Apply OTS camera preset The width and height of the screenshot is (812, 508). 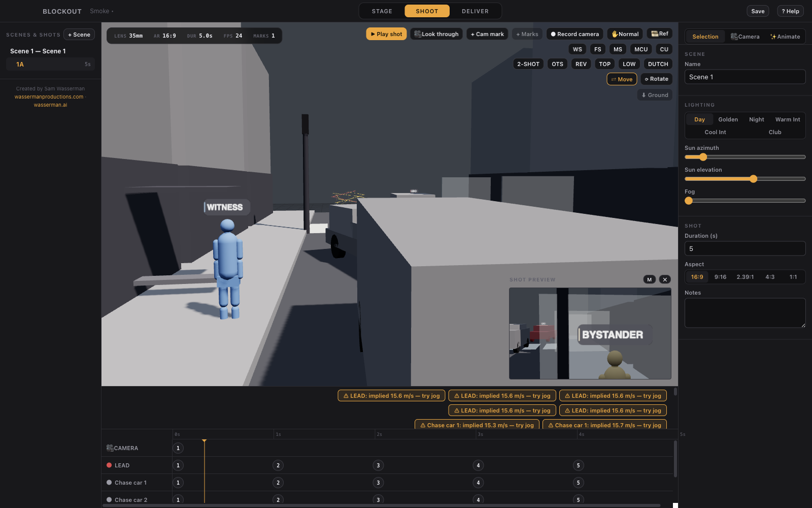557,64
